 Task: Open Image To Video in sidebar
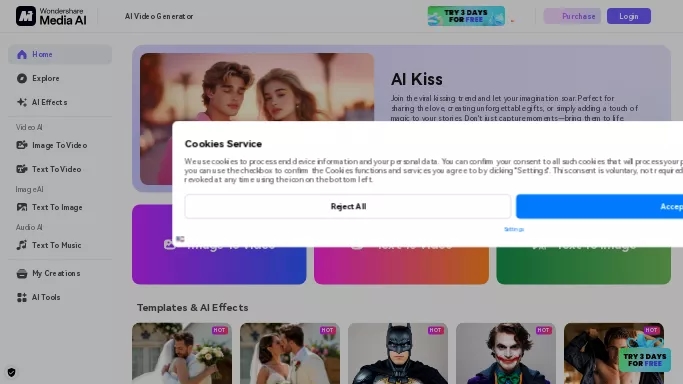[60, 145]
